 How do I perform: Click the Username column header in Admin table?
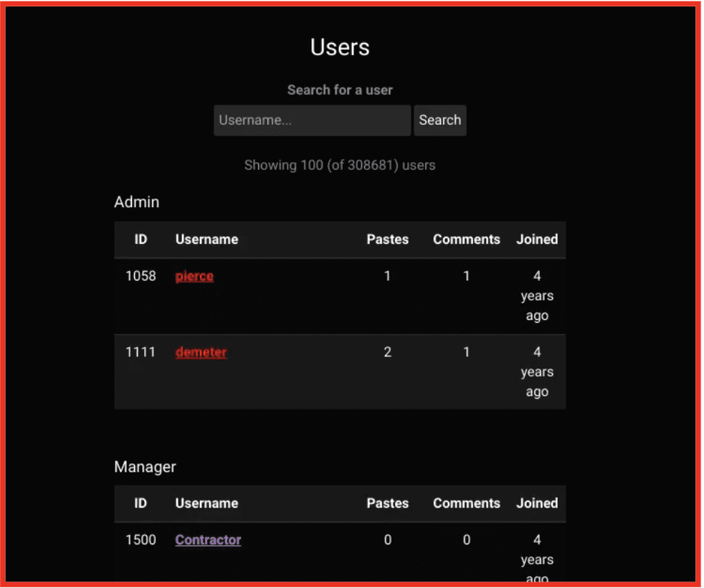pyautogui.click(x=206, y=240)
